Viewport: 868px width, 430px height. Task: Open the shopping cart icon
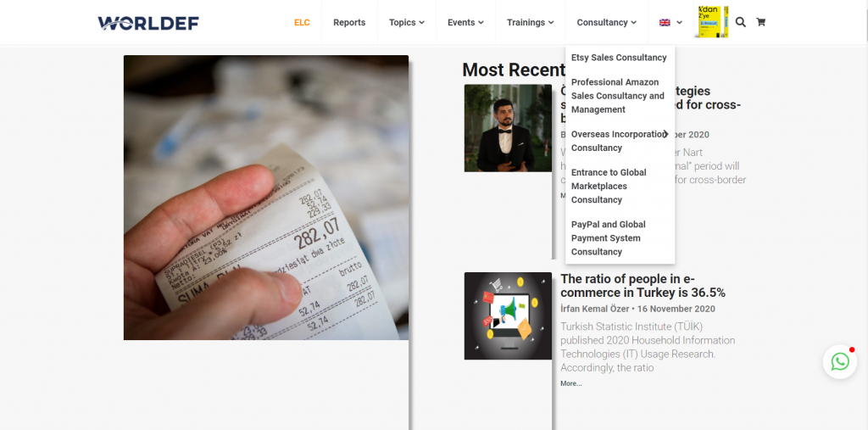(x=760, y=22)
